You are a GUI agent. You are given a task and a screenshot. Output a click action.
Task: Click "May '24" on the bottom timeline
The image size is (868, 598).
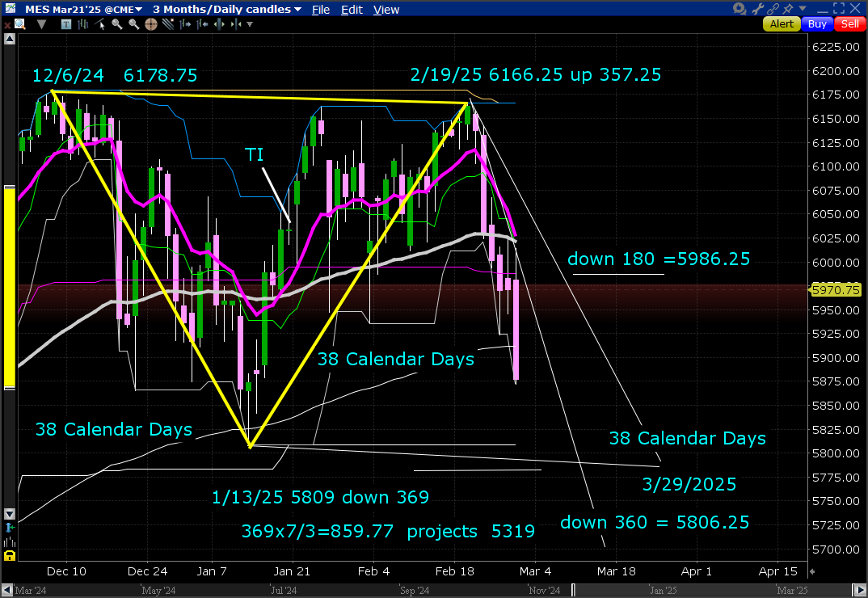(x=158, y=590)
